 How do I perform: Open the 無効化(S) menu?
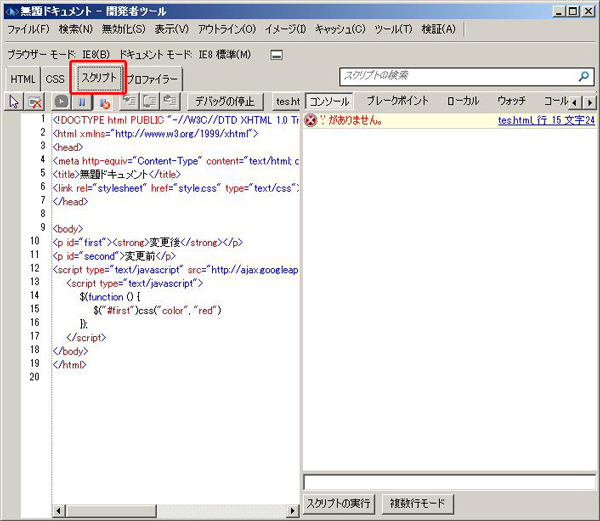tap(124, 29)
